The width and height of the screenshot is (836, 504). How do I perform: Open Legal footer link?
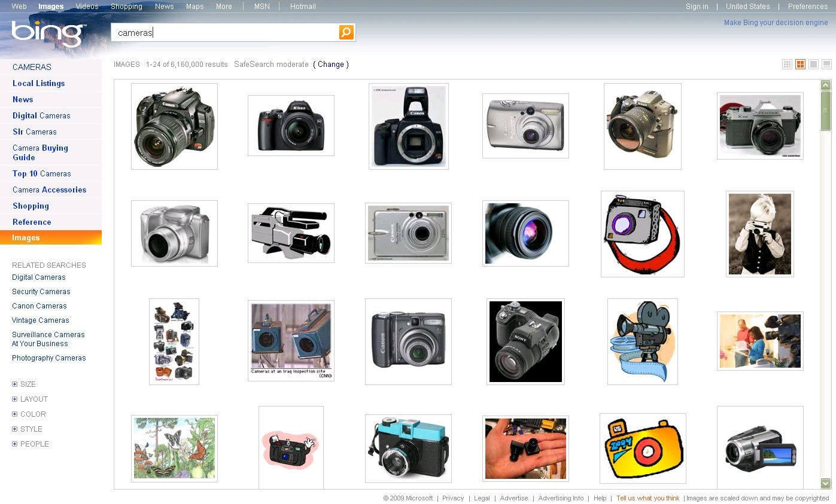[x=482, y=498]
